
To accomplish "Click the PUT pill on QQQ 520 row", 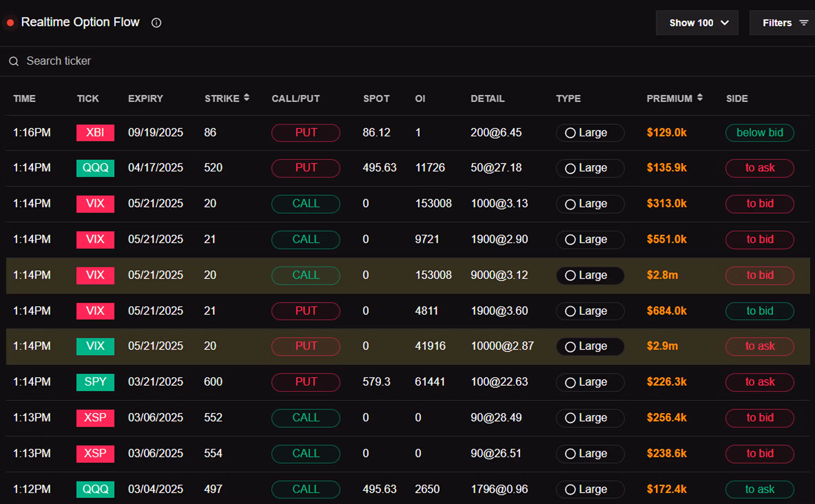I will coord(306,168).
